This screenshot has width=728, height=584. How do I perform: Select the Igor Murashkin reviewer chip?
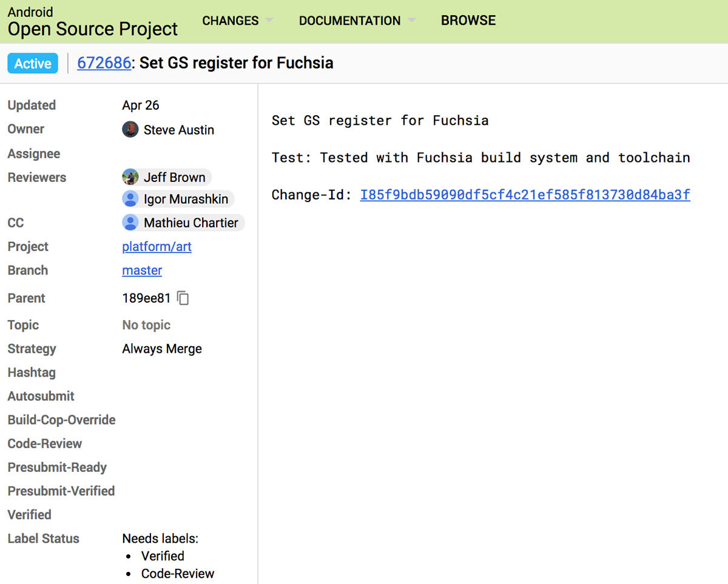pos(186,199)
